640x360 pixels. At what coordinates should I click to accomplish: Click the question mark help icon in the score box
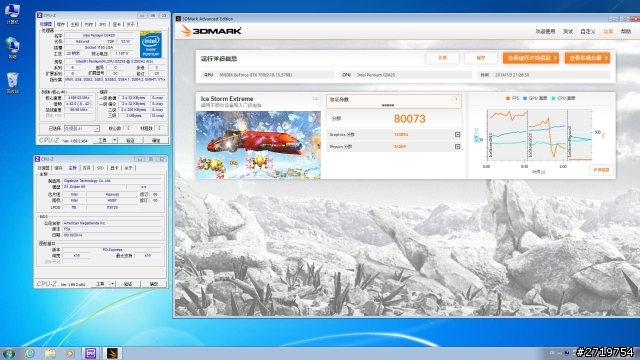tap(456, 100)
